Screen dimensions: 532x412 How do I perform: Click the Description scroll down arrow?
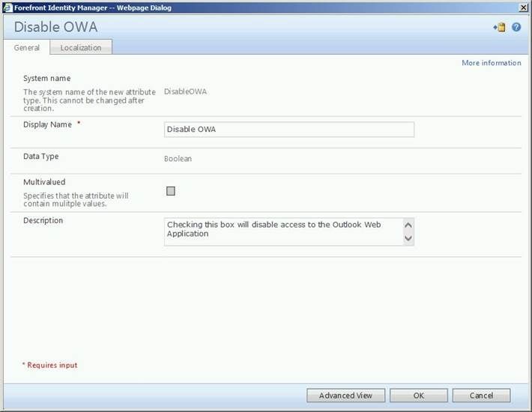click(408, 238)
